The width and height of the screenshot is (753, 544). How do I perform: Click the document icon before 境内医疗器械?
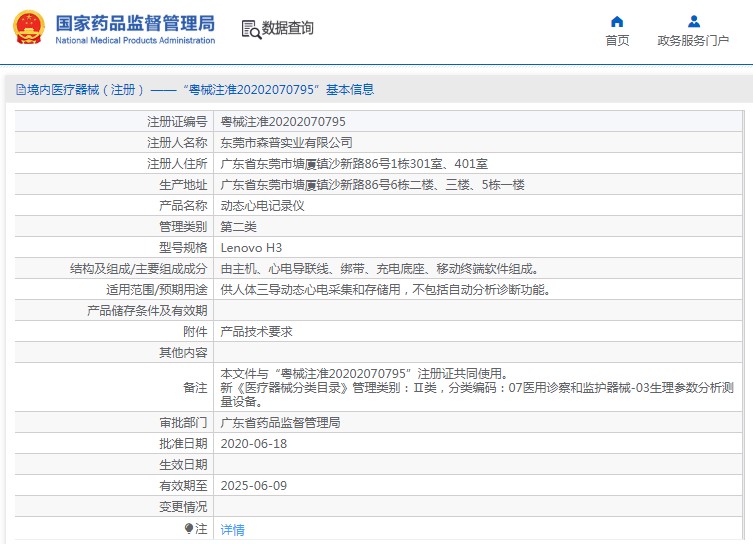[20, 90]
